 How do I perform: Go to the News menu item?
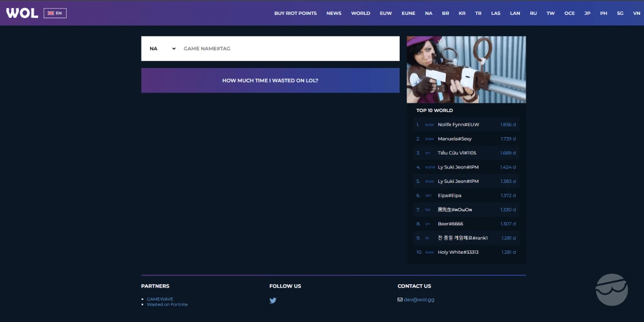[x=334, y=13]
